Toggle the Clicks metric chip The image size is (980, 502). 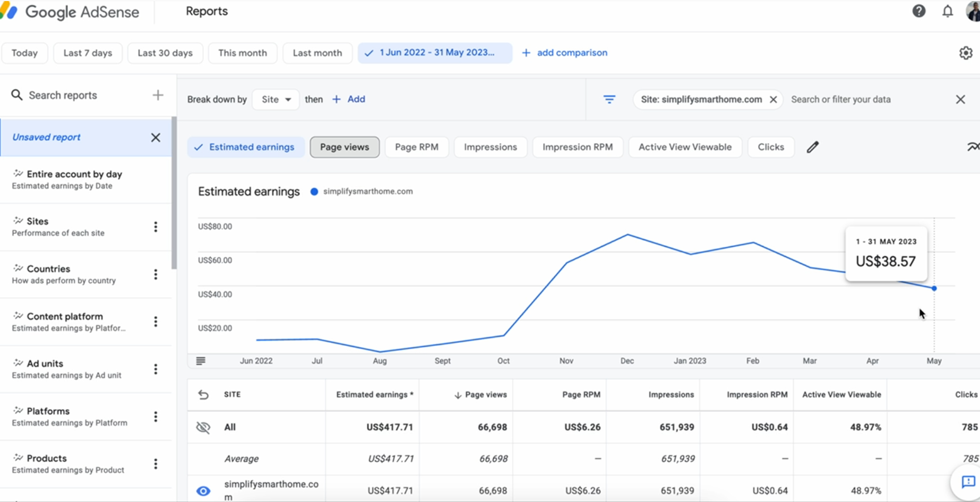(771, 147)
